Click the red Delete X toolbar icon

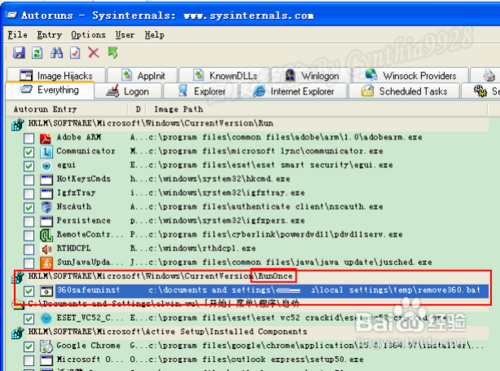[93, 53]
